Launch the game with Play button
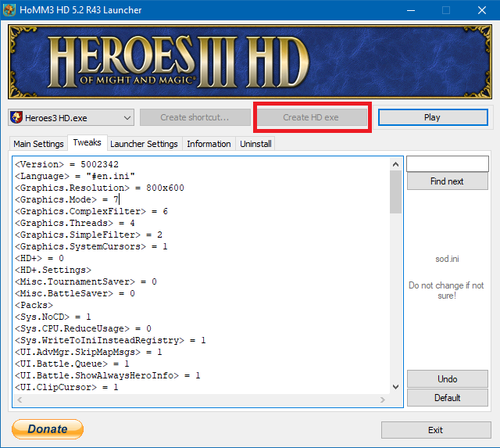 coord(433,117)
